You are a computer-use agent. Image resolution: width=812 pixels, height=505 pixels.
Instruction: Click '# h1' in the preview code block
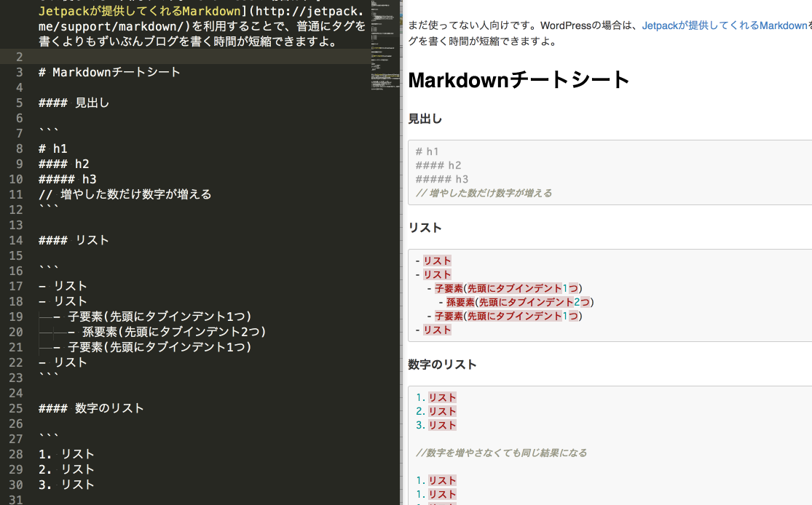click(427, 151)
